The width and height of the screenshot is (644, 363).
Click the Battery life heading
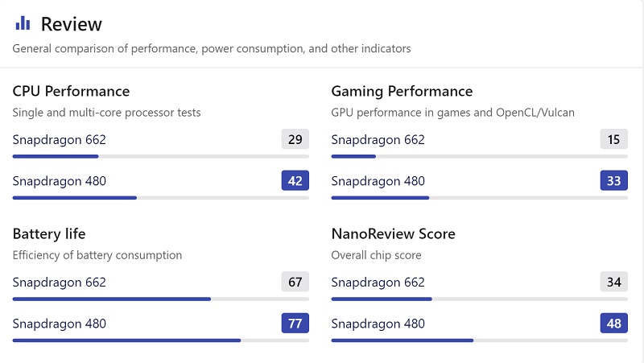click(49, 233)
